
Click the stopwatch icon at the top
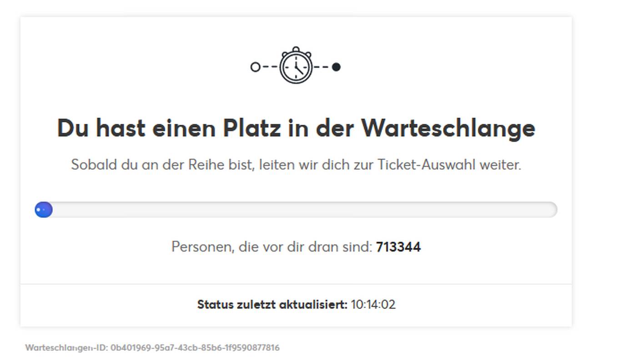click(x=296, y=66)
